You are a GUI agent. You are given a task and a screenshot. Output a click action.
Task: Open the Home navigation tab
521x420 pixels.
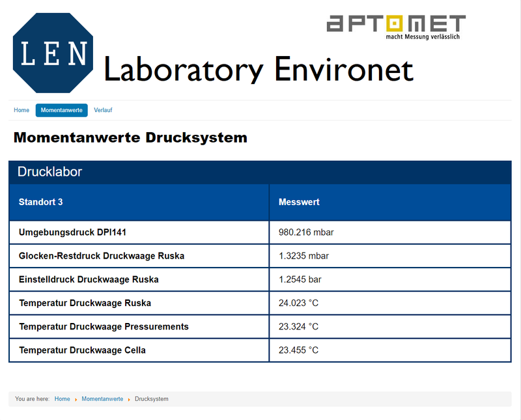point(21,110)
